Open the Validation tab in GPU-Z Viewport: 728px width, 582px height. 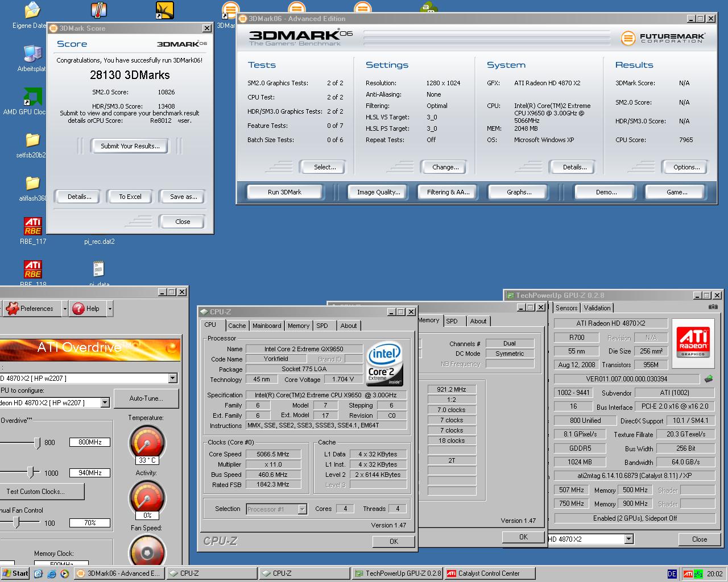tap(597, 307)
